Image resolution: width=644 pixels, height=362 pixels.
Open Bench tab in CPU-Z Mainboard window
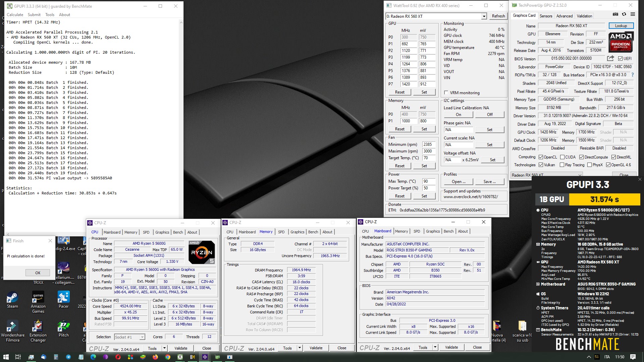(448, 231)
